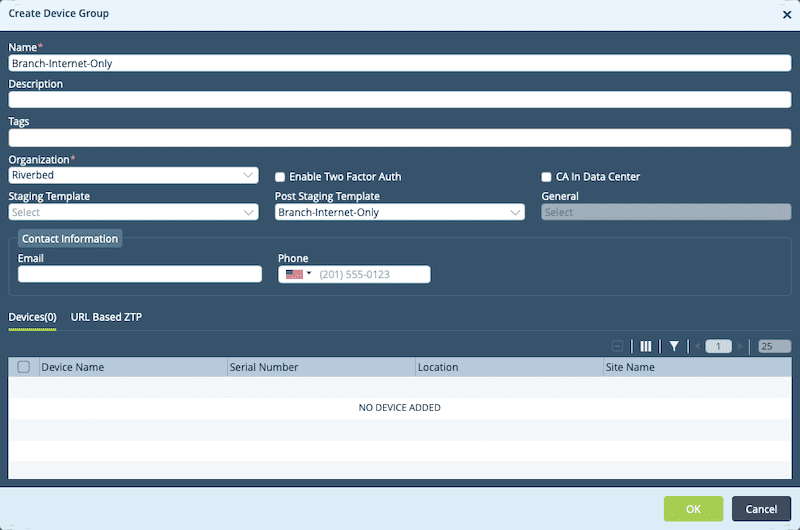
Task: Check CA In Data Center
Action: (x=546, y=177)
